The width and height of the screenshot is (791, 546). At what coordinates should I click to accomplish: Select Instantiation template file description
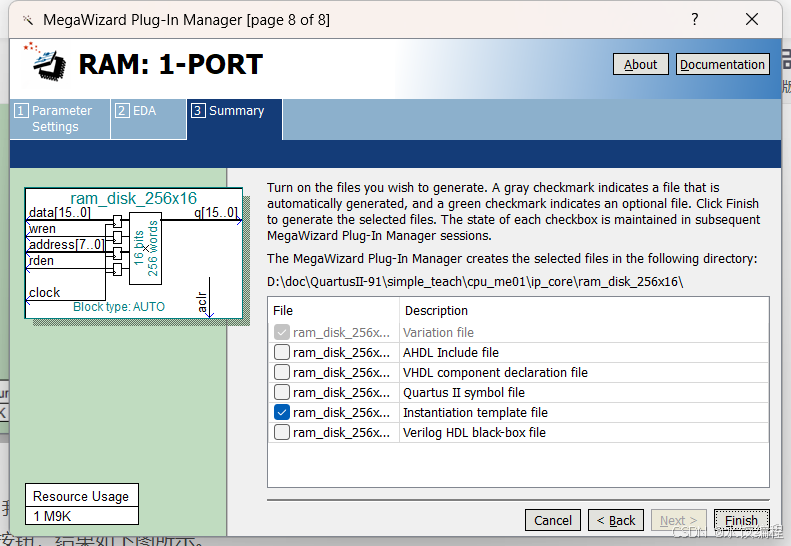(x=475, y=413)
